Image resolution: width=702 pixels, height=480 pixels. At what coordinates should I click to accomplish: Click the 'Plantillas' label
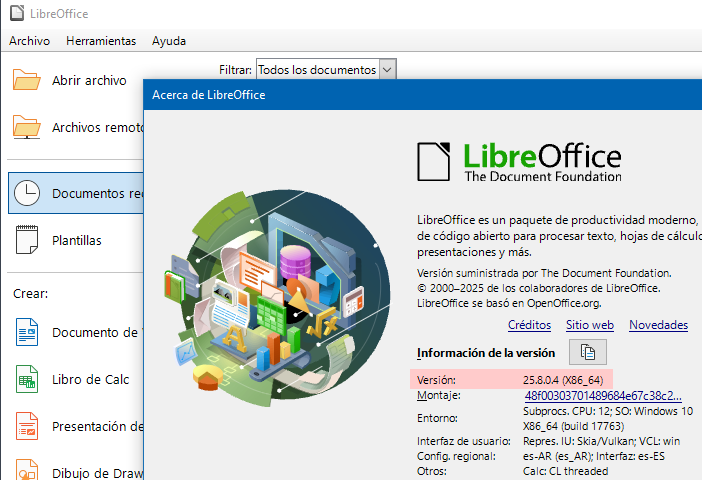77,240
